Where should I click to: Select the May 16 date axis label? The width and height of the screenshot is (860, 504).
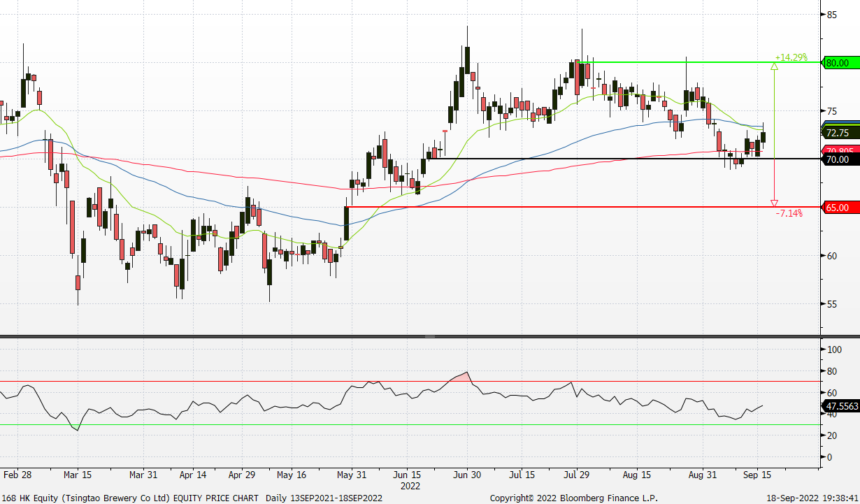291,475
